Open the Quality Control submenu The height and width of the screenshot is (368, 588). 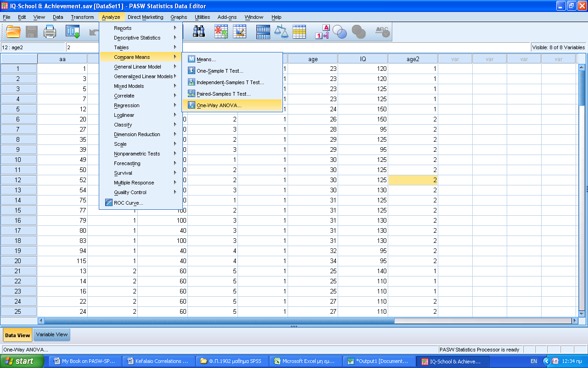coord(141,192)
